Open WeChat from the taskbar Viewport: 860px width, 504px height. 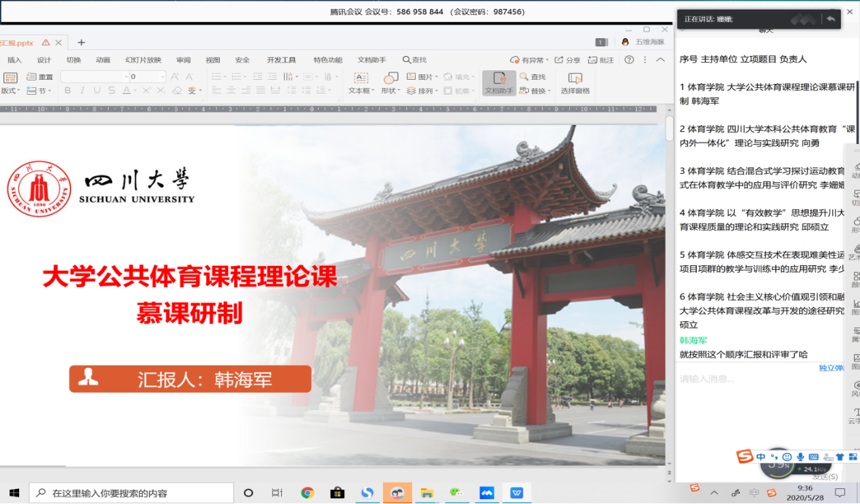click(456, 492)
